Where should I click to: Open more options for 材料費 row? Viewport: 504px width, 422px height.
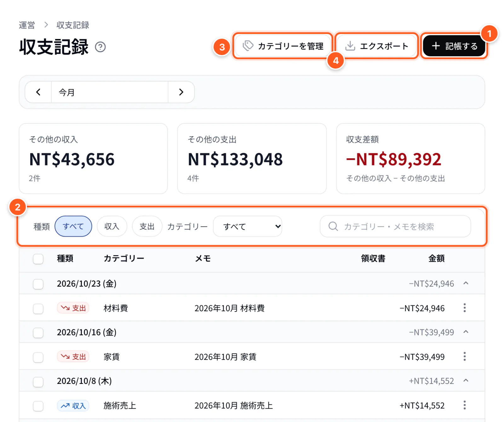[465, 308]
